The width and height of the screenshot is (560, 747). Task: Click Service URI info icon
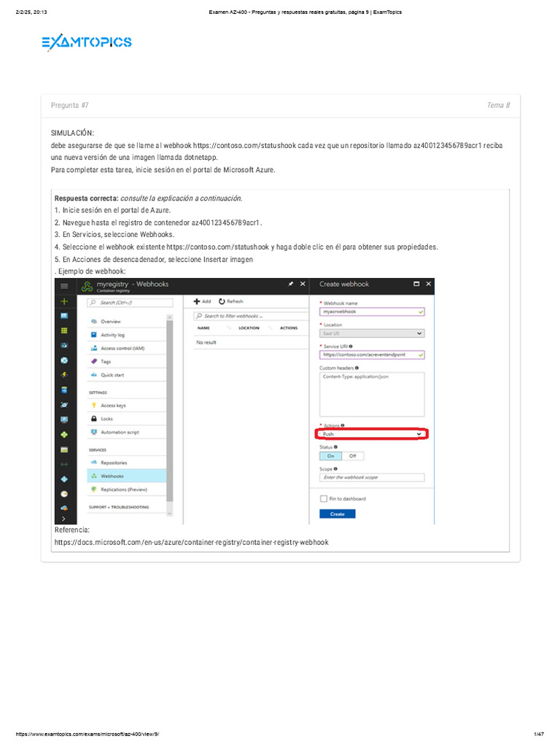coord(351,347)
